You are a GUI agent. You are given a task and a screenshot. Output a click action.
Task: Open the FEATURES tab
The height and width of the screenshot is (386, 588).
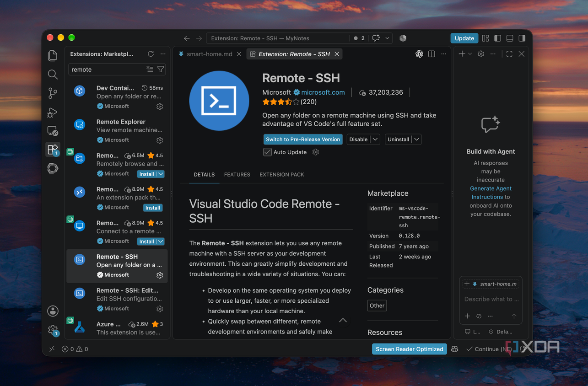pyautogui.click(x=237, y=175)
